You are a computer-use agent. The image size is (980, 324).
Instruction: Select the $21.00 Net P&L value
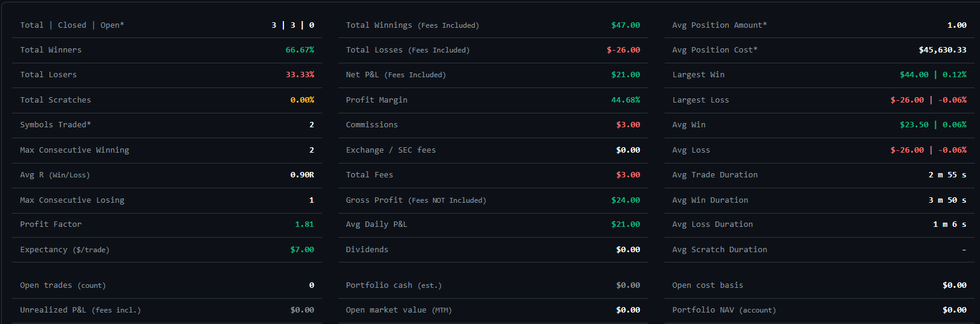tap(625, 75)
